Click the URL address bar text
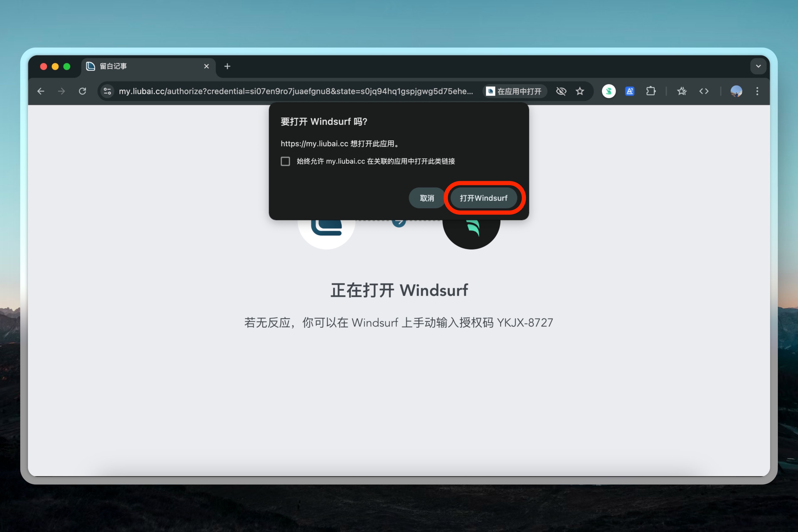This screenshot has width=798, height=532. point(295,91)
